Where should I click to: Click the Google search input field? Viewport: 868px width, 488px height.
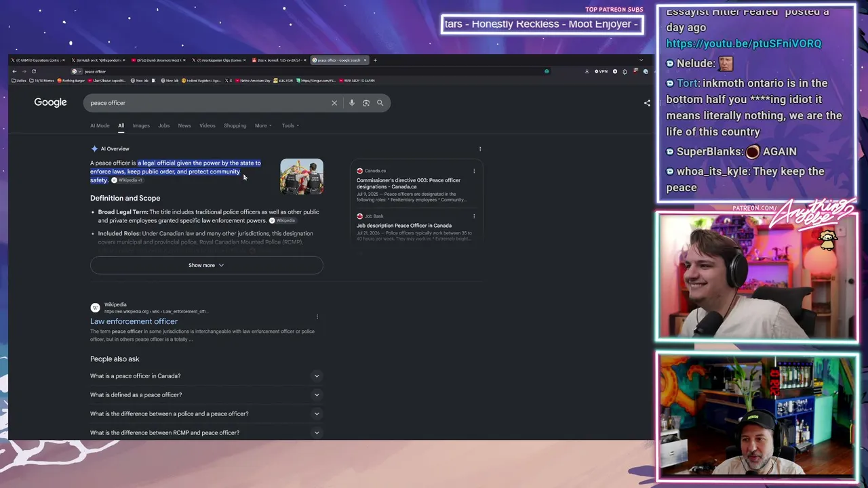pos(209,103)
